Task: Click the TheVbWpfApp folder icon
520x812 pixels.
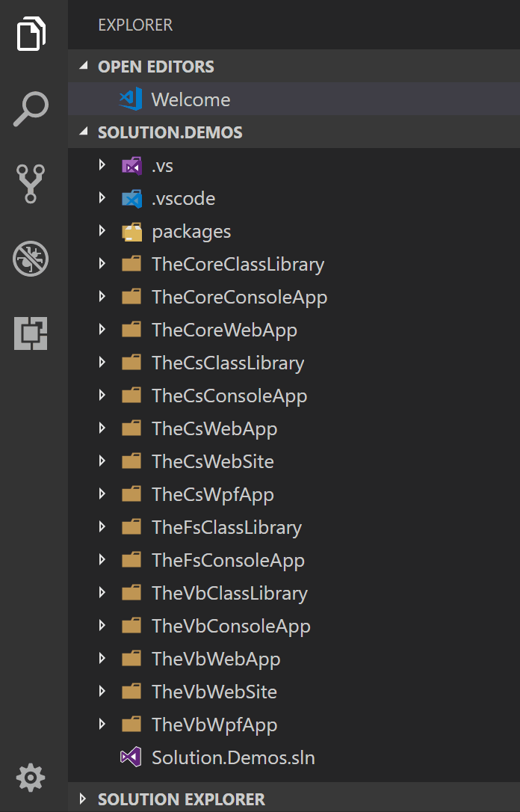Action: (x=131, y=724)
